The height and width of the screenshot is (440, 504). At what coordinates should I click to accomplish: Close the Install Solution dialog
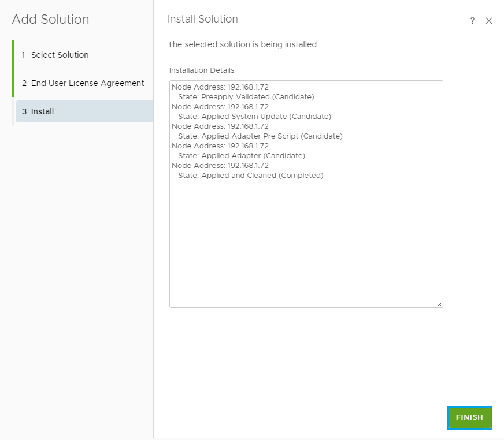point(489,21)
